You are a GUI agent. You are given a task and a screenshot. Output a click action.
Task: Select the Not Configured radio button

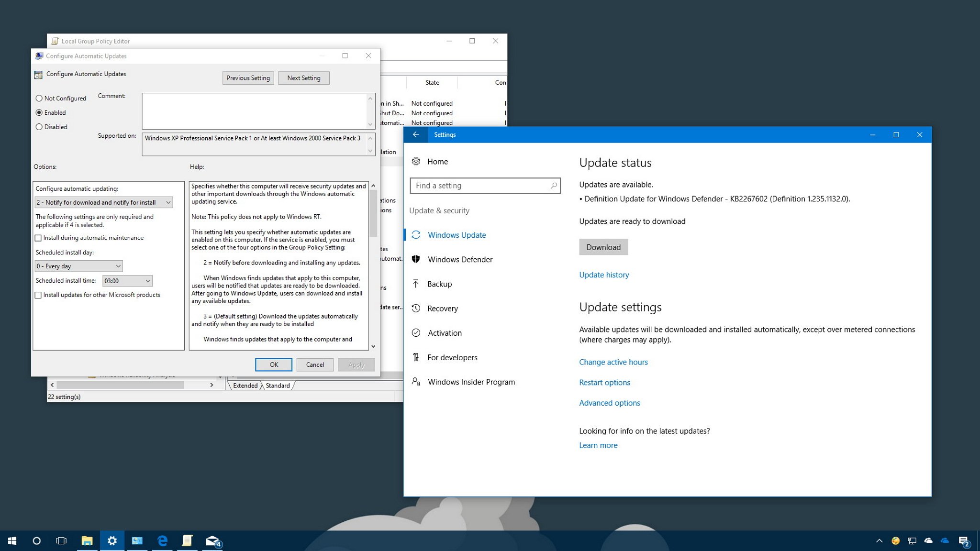[x=39, y=98]
